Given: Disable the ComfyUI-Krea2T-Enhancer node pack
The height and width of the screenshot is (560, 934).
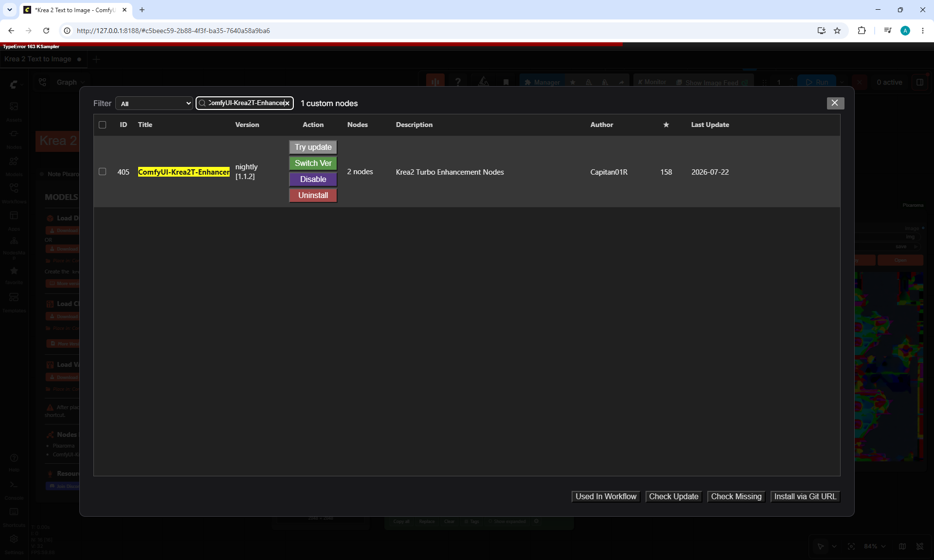Looking at the screenshot, I should 313,179.
